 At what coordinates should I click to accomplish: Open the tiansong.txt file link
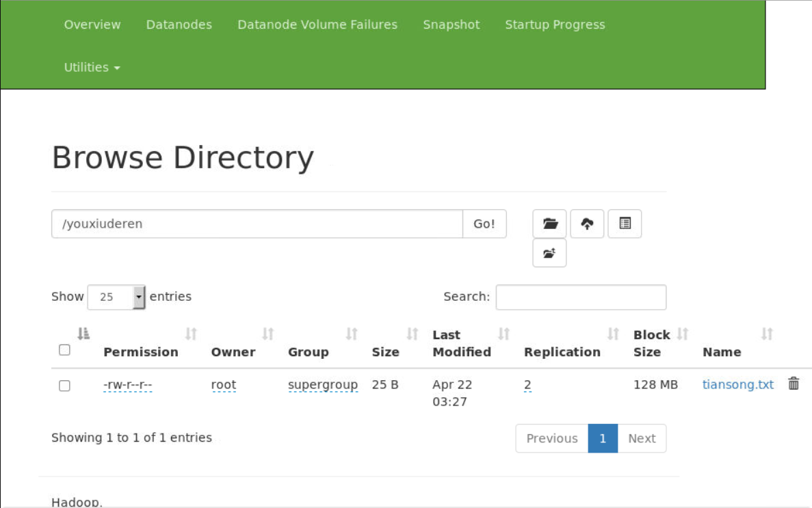[738, 385]
